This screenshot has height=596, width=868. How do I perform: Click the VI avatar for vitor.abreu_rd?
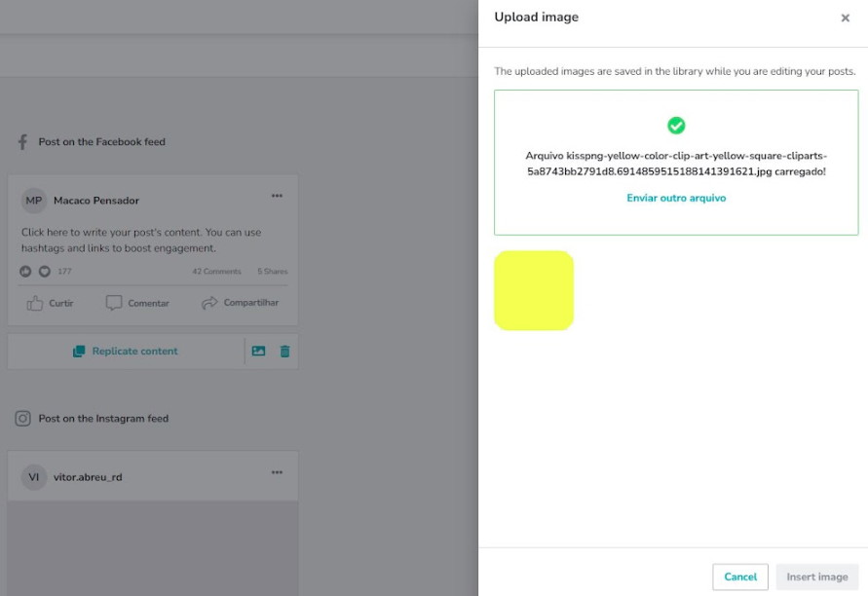pos(34,477)
